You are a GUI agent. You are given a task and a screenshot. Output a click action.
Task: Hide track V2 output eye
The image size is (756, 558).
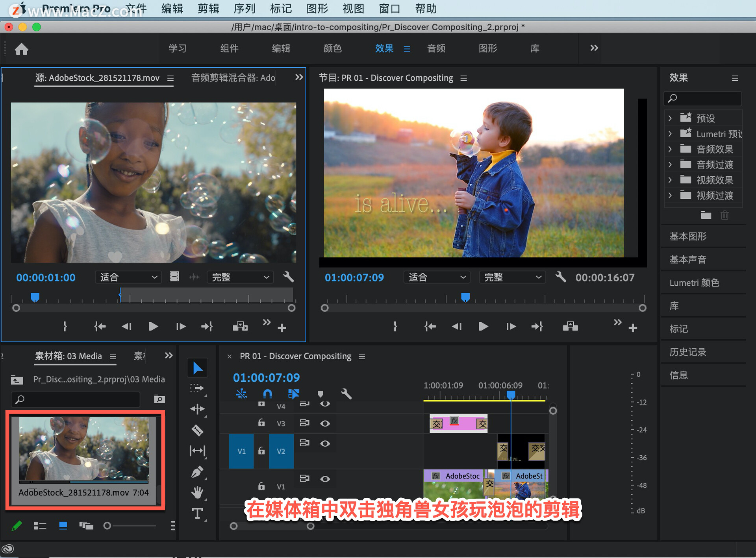pyautogui.click(x=325, y=443)
